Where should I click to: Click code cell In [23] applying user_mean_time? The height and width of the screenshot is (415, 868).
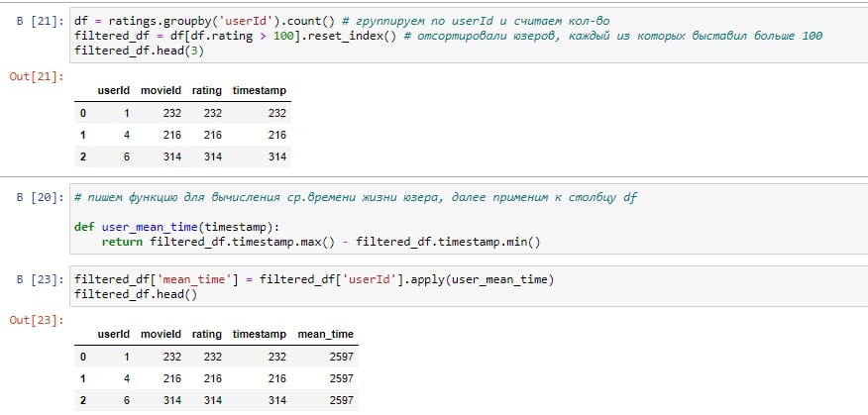pos(469,286)
